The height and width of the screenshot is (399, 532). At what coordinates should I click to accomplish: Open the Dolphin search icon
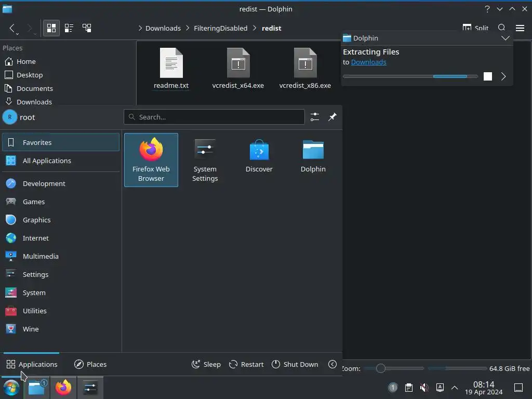coord(502,28)
